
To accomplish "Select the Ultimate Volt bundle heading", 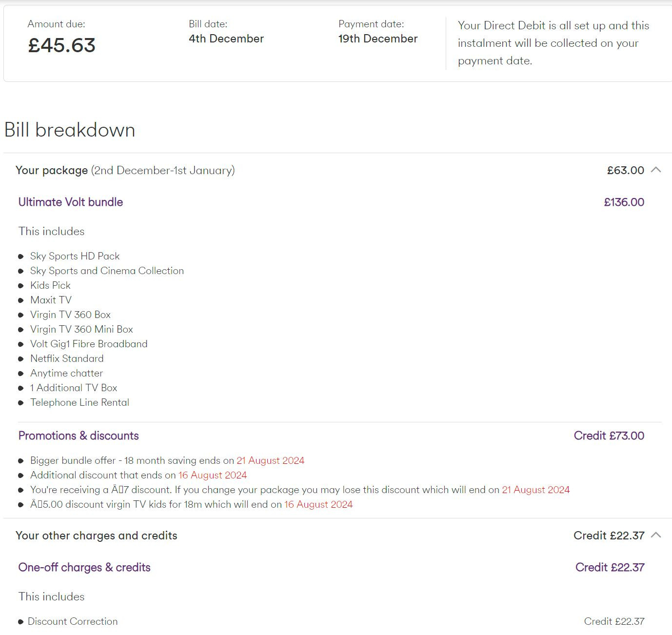I will point(71,202).
